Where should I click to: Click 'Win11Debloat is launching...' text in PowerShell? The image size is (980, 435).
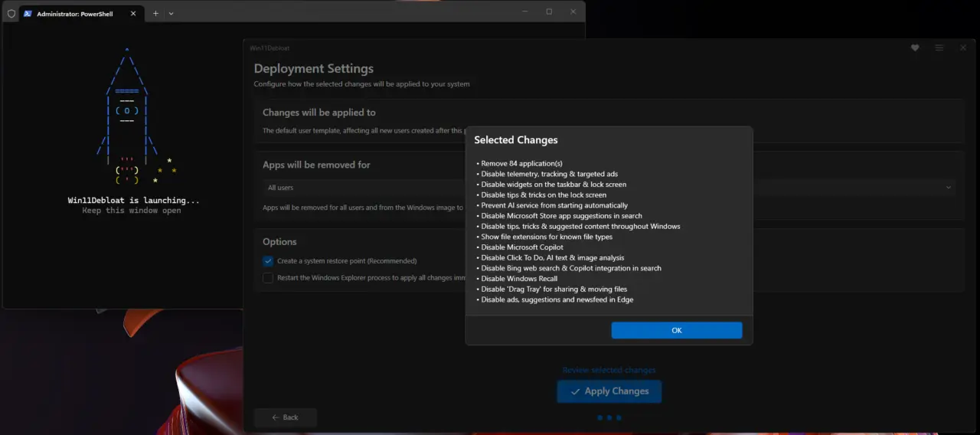point(134,201)
